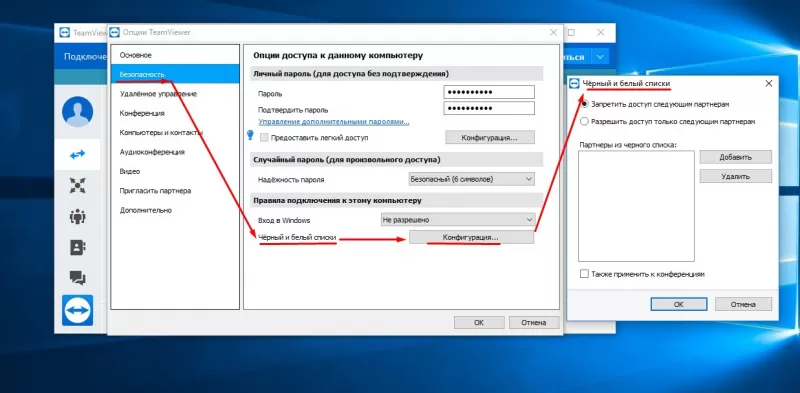800x393 pixels.
Task: Click Конфигурация button for Чёрный и белый списки
Action: [x=471, y=238]
